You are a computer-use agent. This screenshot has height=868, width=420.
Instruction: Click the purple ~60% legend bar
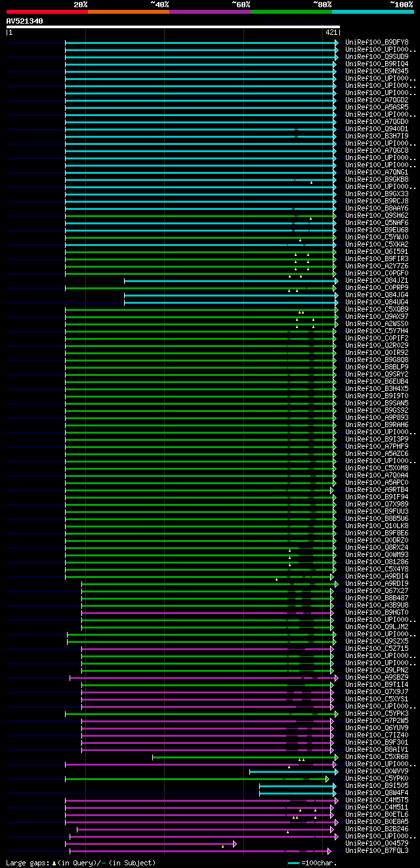tap(209, 12)
